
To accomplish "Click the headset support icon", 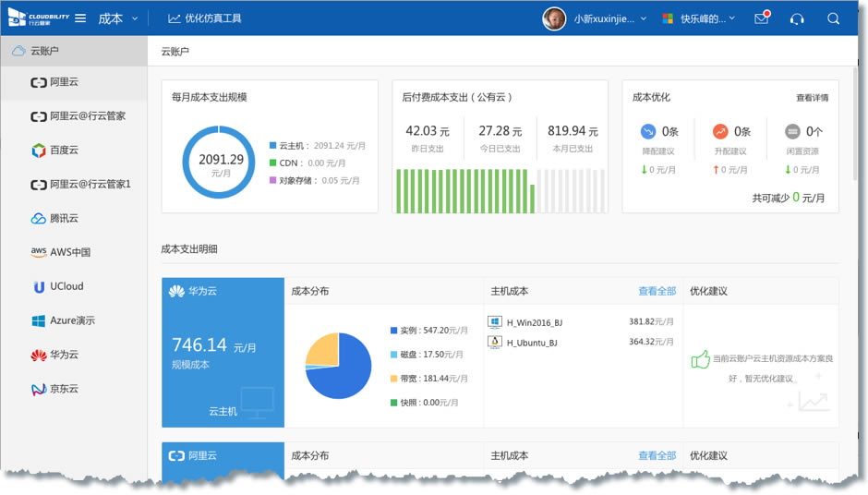I will coord(797,18).
